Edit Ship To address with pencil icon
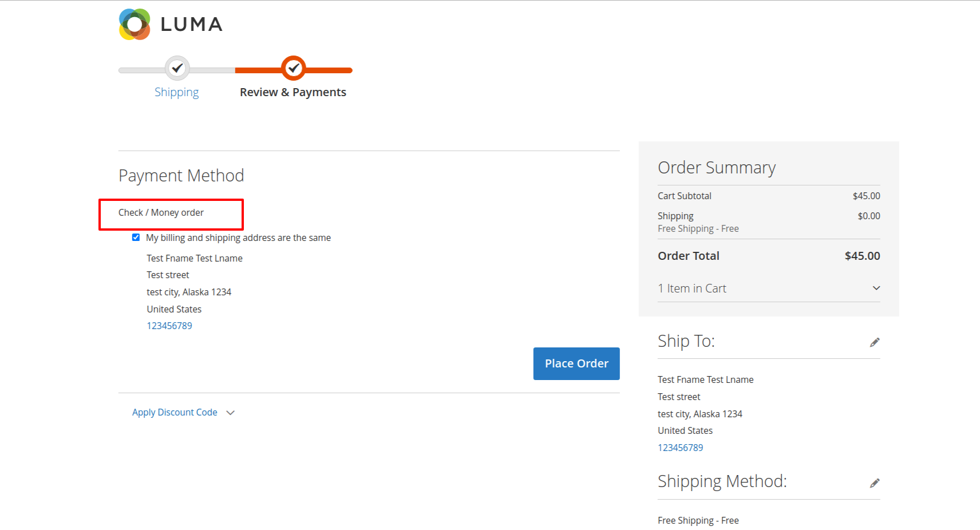 pos(874,342)
